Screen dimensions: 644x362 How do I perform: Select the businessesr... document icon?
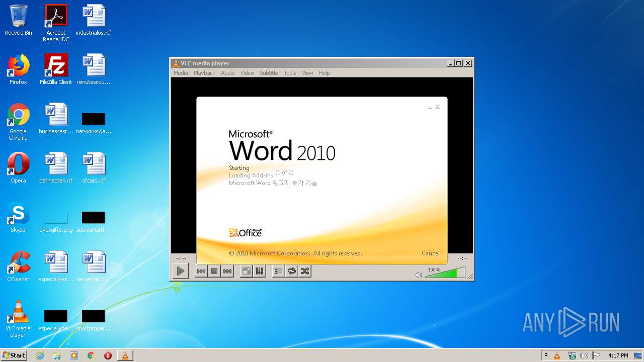[x=56, y=119]
